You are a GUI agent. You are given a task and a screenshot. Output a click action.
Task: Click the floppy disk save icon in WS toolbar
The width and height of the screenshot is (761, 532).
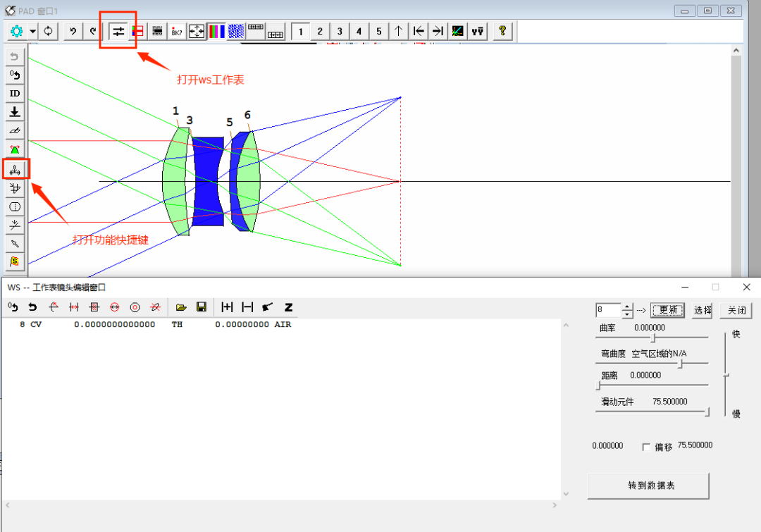(x=202, y=307)
